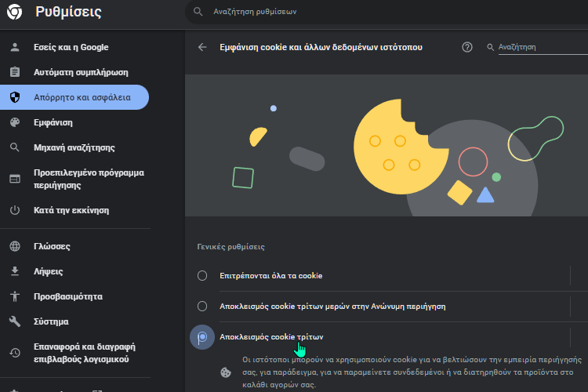Viewport: 588px width, 392px height.
Task: Open Μηχανή αναζήτησης settings
Action: pyautogui.click(x=75, y=147)
